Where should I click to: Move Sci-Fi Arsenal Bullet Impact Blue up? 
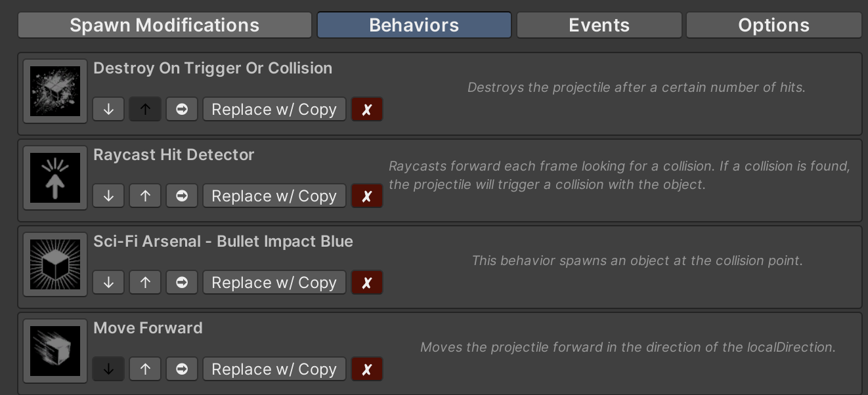[x=145, y=283]
